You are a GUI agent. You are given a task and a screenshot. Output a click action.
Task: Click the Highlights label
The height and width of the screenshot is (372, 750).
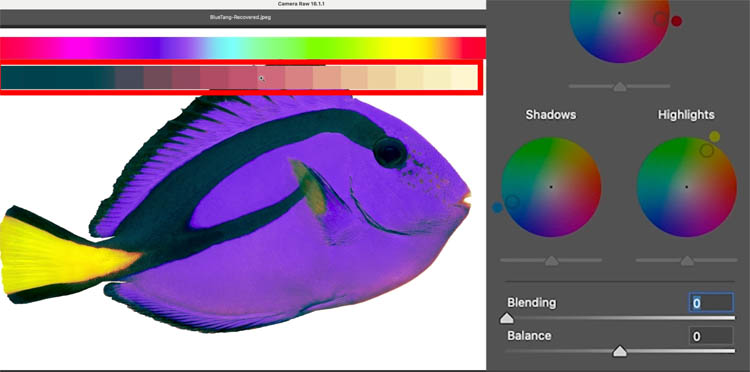(686, 115)
